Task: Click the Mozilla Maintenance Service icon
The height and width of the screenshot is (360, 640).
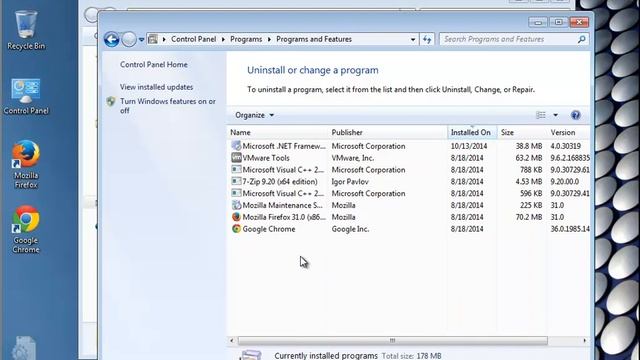Action: pos(236,205)
